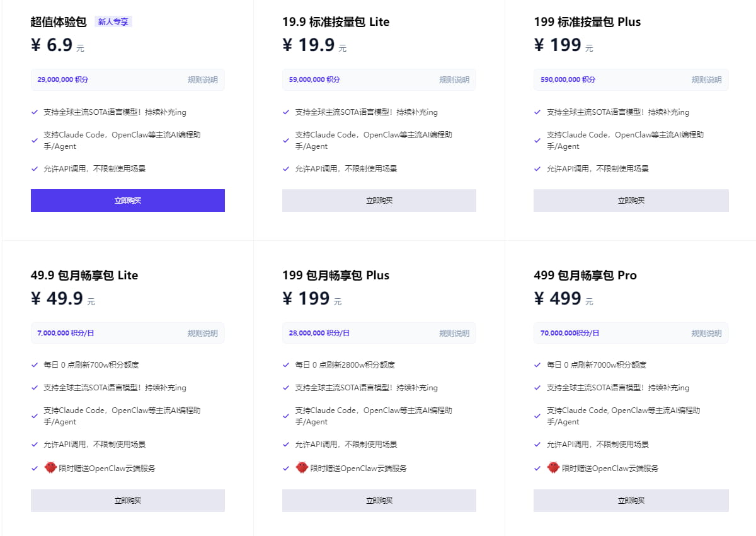Click the checkmark beside 每日 0 点刷新700w积分额度
Viewport: 756px width, 536px height.
(34, 364)
